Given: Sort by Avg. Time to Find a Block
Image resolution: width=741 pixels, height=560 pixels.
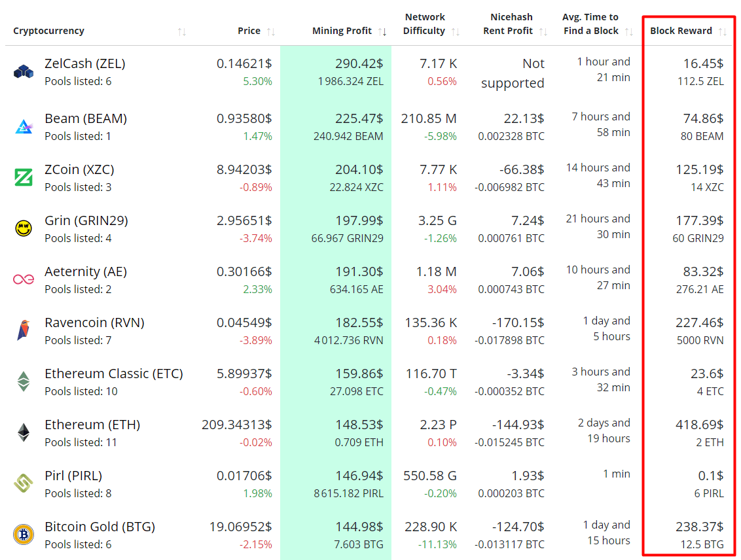Looking at the screenshot, I should pyautogui.click(x=628, y=31).
